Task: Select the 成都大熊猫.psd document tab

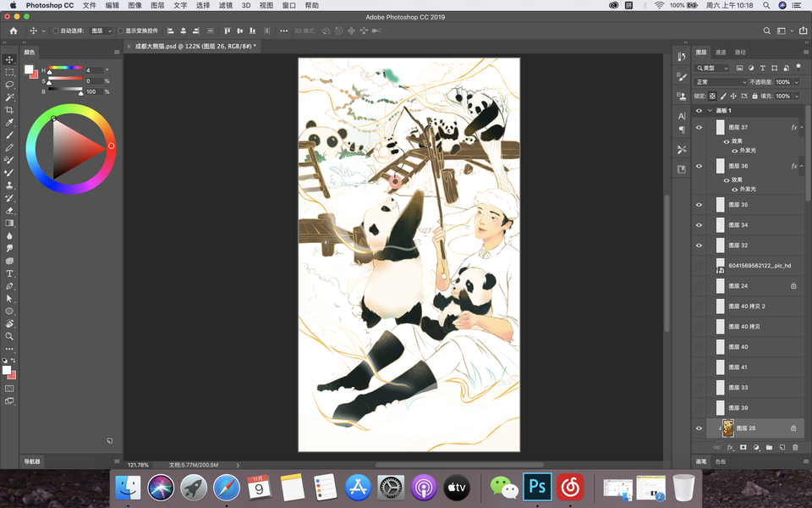Action: point(193,46)
